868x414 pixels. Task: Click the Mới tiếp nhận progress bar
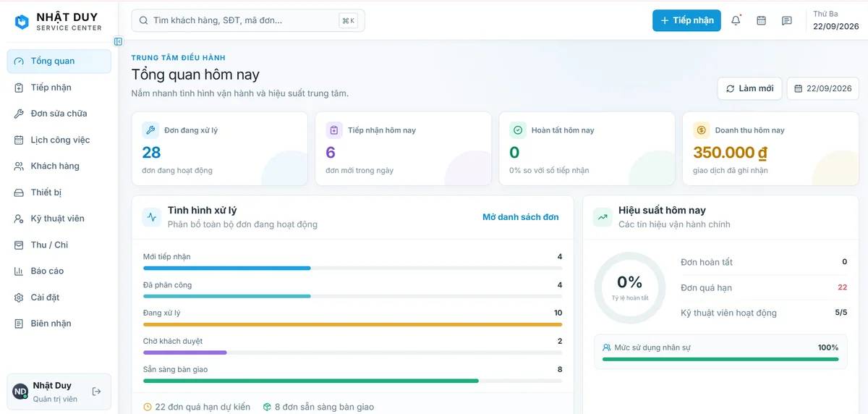coord(353,268)
